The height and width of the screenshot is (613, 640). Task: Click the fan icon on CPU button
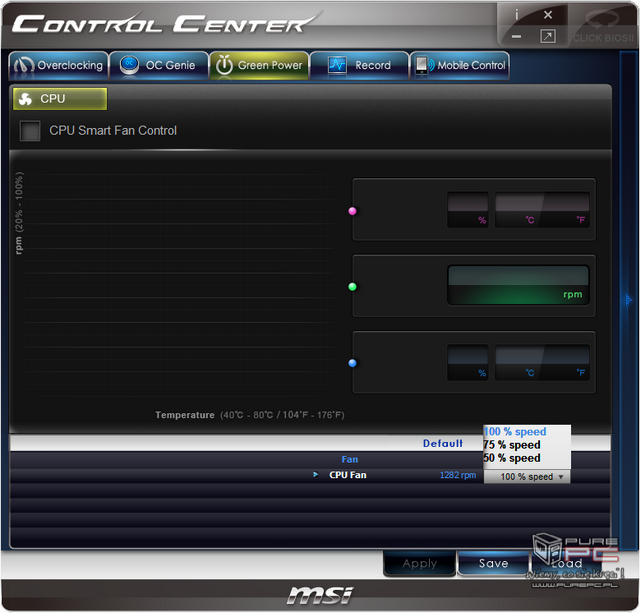25,99
